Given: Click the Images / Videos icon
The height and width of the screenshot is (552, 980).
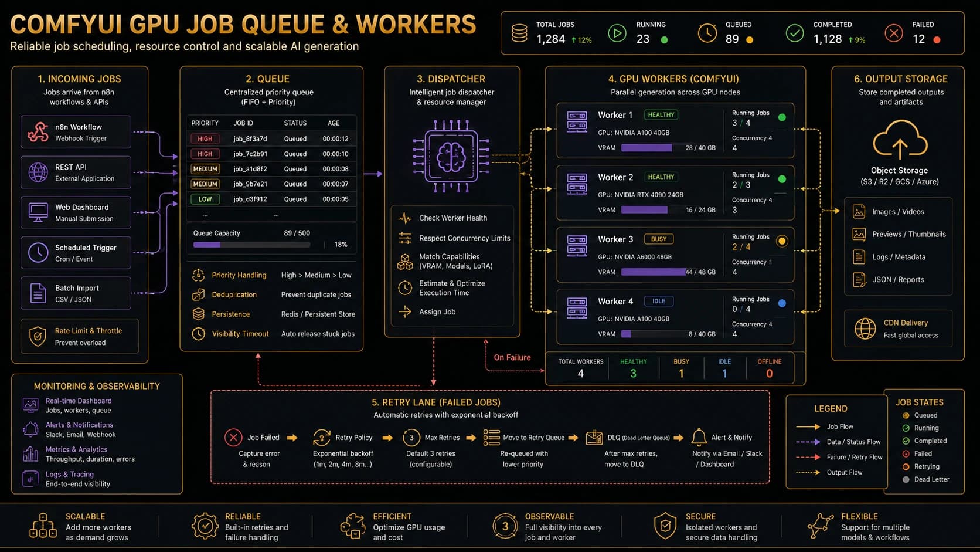Looking at the screenshot, I should click(x=859, y=212).
